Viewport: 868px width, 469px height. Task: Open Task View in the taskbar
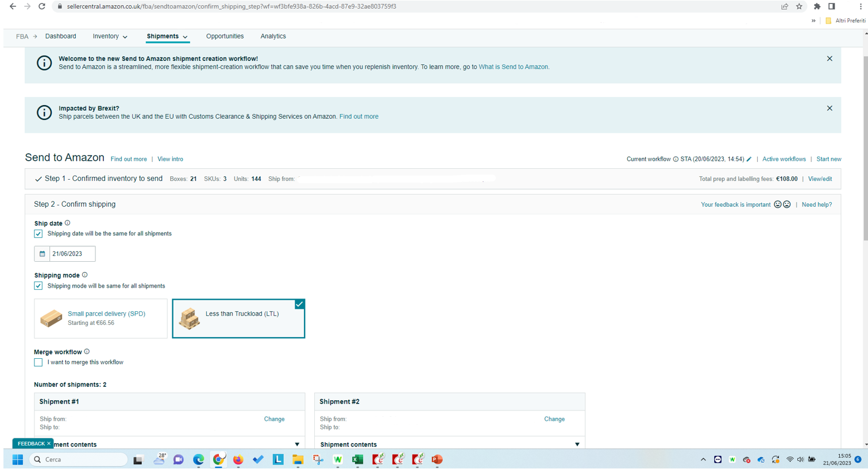tap(138, 460)
